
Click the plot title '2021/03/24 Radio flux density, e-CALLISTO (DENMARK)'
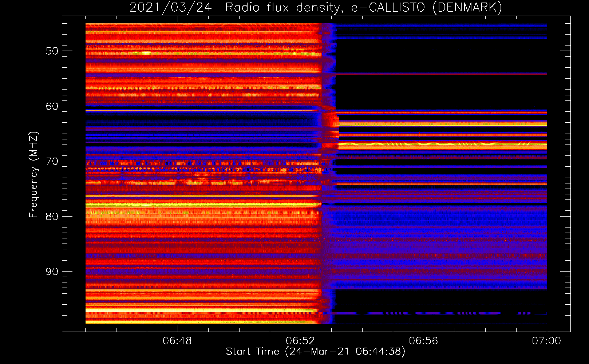(x=316, y=8)
